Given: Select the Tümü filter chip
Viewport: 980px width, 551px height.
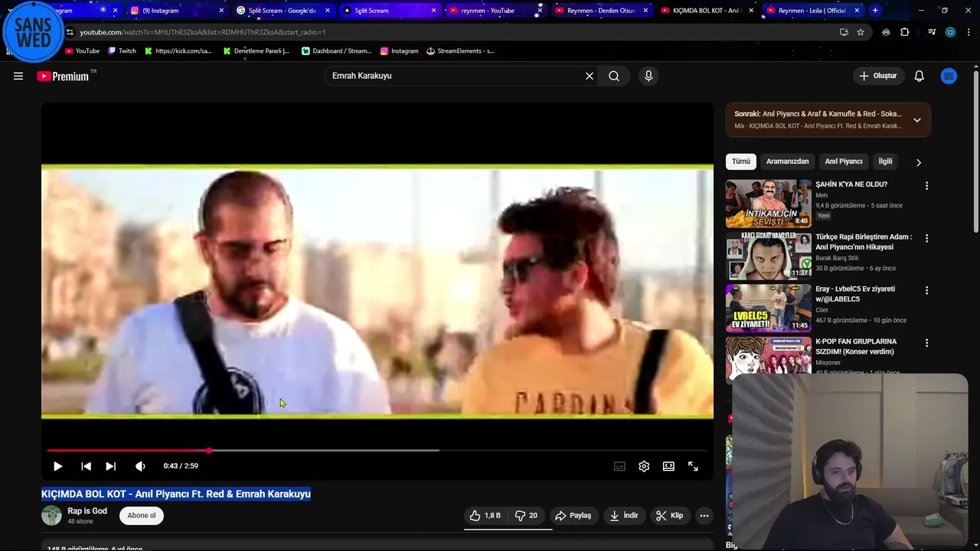Looking at the screenshot, I should pos(741,161).
